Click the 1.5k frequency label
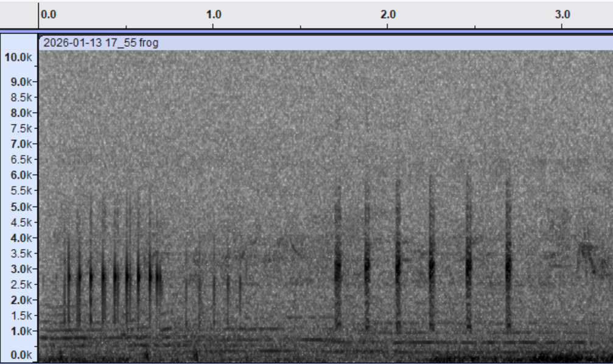 [21, 315]
